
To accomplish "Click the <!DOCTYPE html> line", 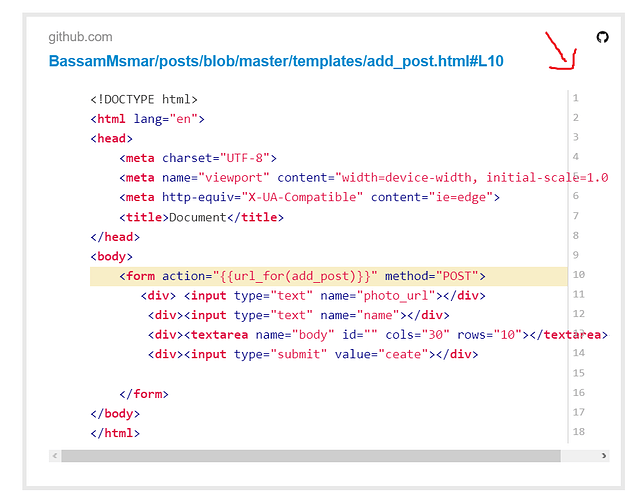I will click(x=144, y=99).
